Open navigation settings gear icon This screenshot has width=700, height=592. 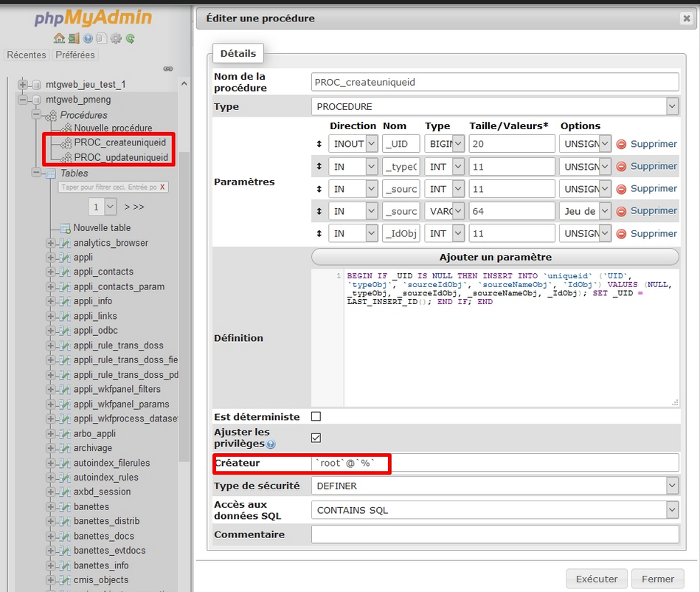[116, 38]
